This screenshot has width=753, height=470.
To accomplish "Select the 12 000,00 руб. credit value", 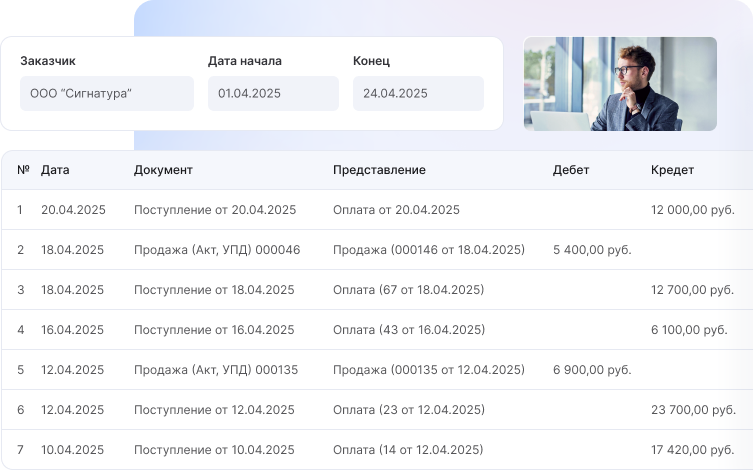I will (x=692, y=210).
